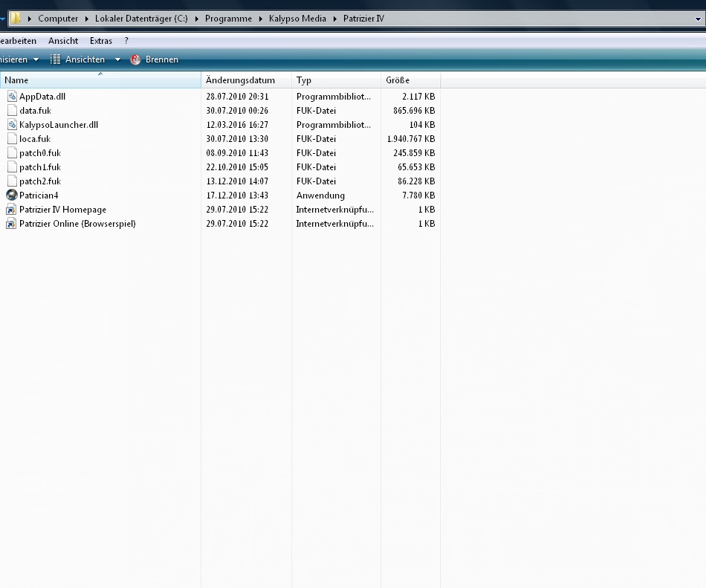Navigate to Lokaler Datenträger (C:) in breadcrumb

[141, 19]
